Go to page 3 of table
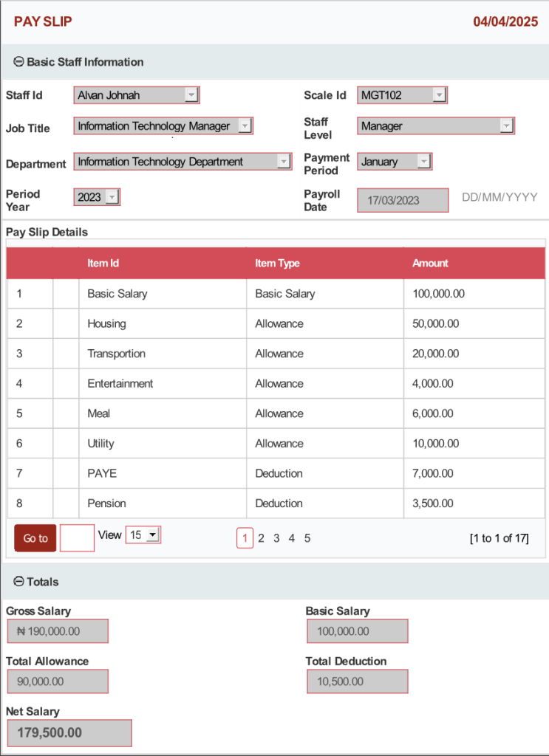The width and height of the screenshot is (549, 756). coord(276,538)
